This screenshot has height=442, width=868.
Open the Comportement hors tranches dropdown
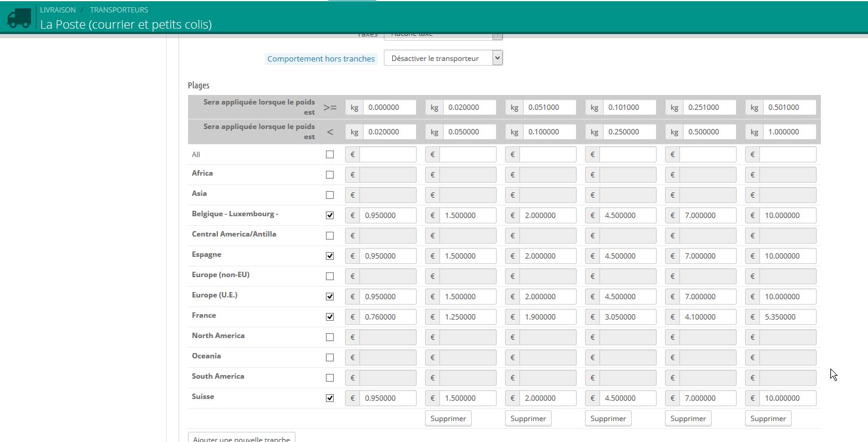tap(443, 58)
